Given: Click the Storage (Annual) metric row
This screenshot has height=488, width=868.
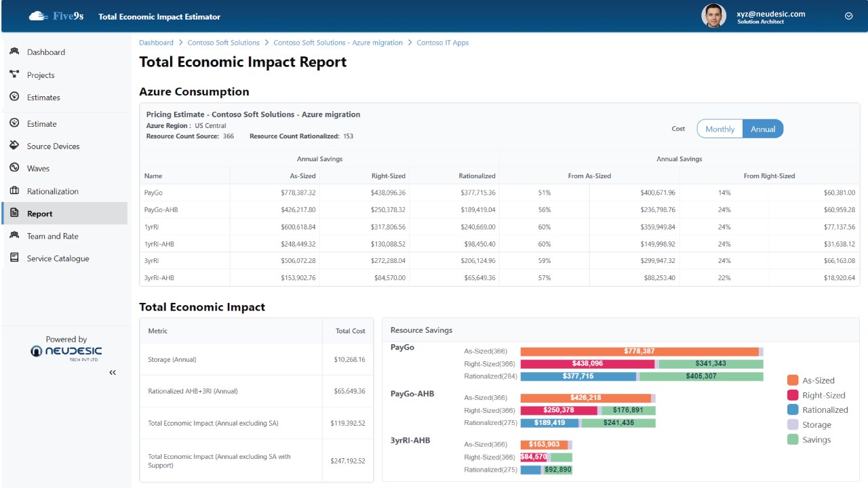Looking at the screenshot, I should [256, 359].
